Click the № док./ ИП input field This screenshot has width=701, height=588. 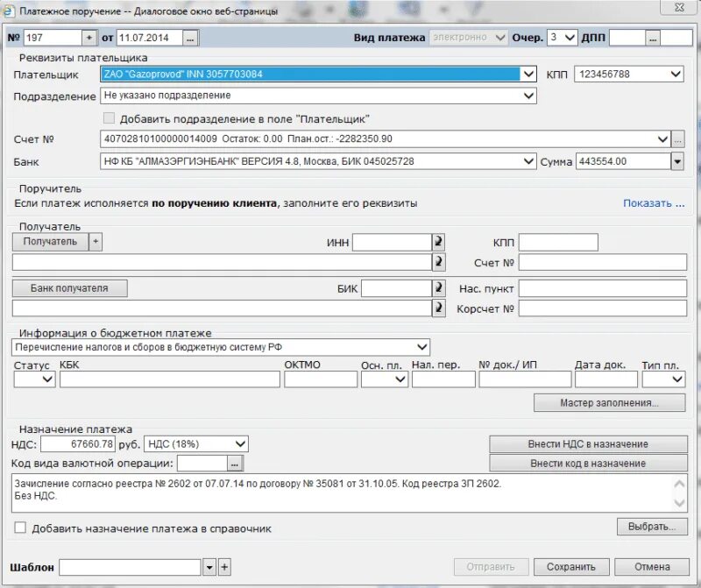pyautogui.click(x=525, y=379)
